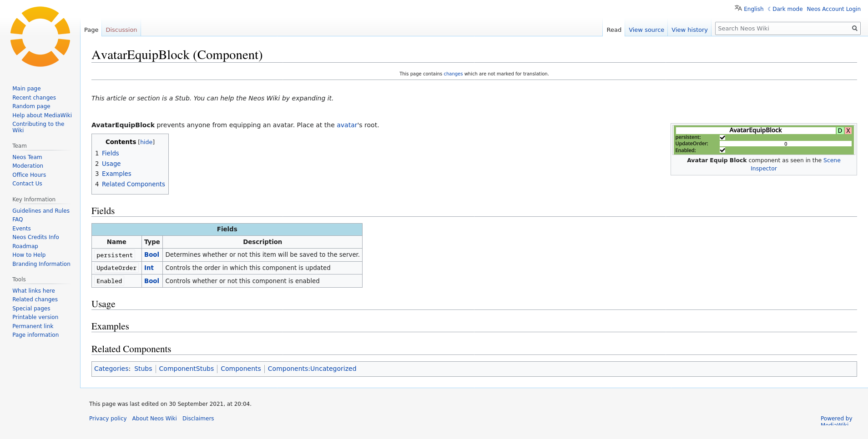Switch to the Discussion tab
This screenshot has height=439, width=868.
click(121, 30)
